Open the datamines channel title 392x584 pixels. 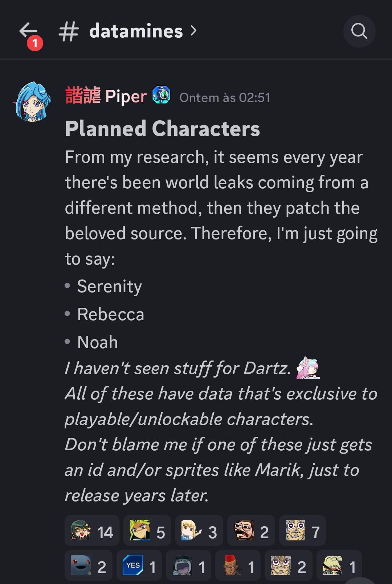click(136, 31)
